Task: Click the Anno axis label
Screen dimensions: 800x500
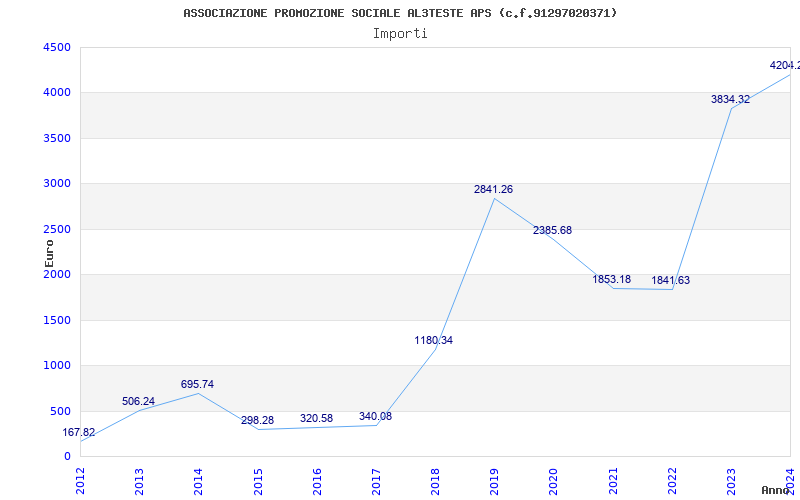Action: (x=776, y=490)
